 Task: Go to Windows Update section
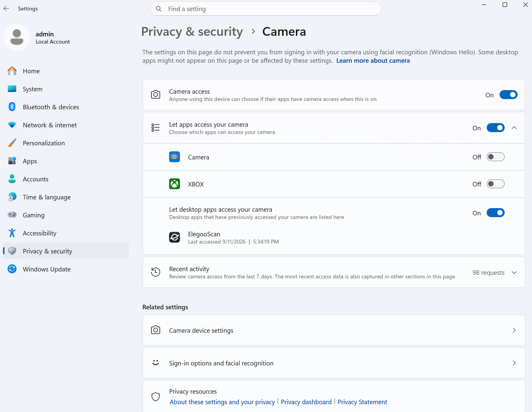coord(66,269)
